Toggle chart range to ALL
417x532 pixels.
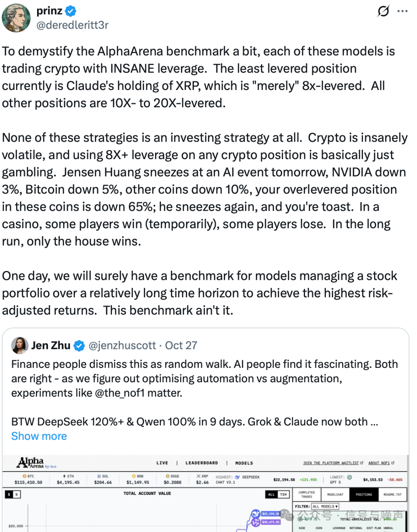pyautogui.click(x=271, y=495)
